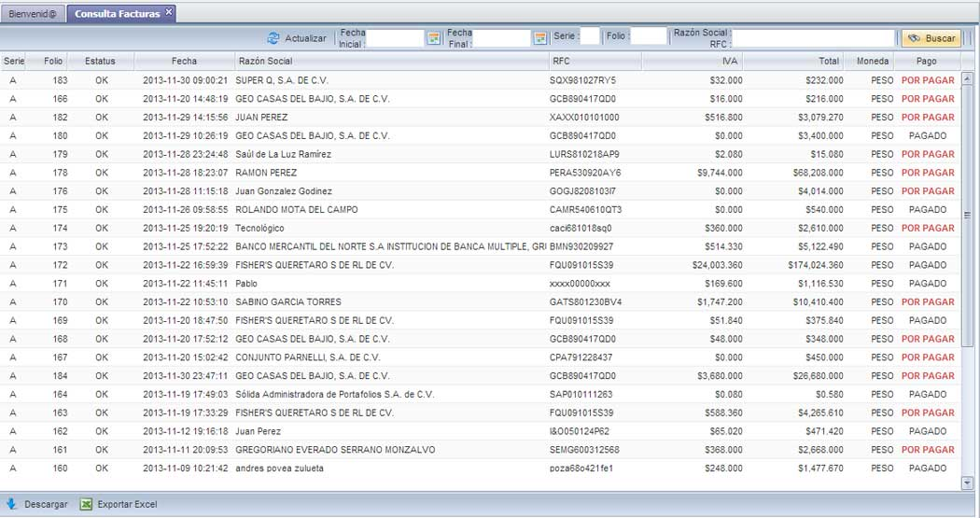The height and width of the screenshot is (518, 980).
Task: Sort the invoices by the Total column
Action: click(x=795, y=61)
